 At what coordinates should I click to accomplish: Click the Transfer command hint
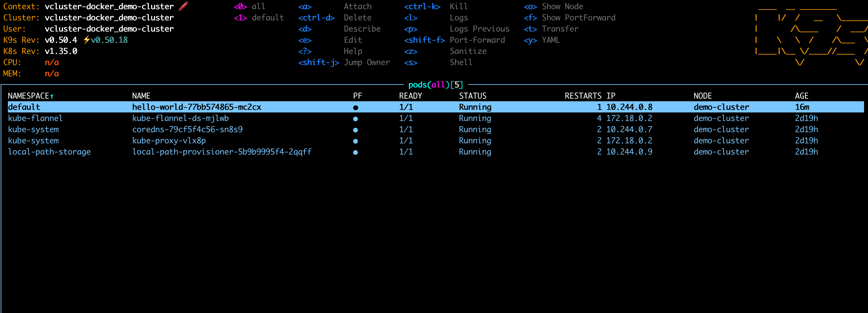click(x=560, y=29)
